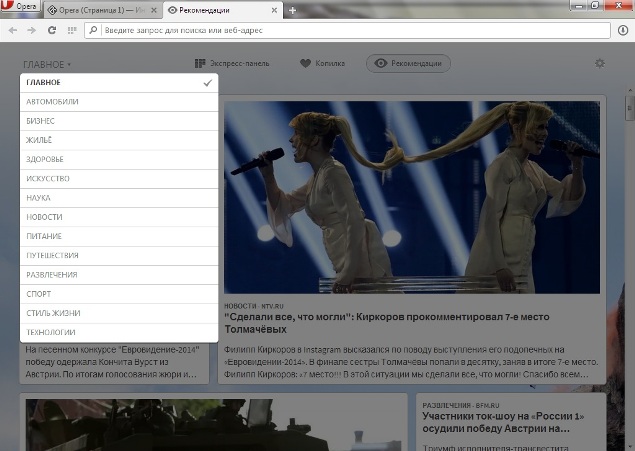Click the eye icon in Рекомендации button
Viewport: 635px width, 451px height.
[381, 63]
